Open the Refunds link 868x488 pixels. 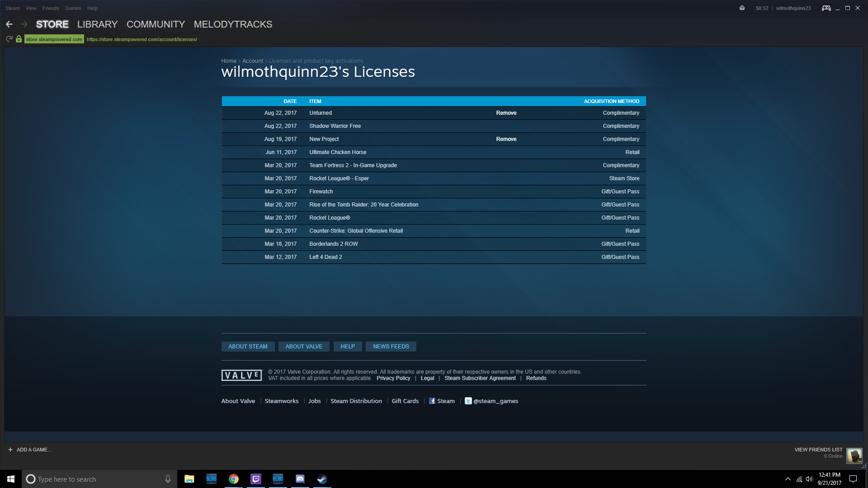(536, 378)
